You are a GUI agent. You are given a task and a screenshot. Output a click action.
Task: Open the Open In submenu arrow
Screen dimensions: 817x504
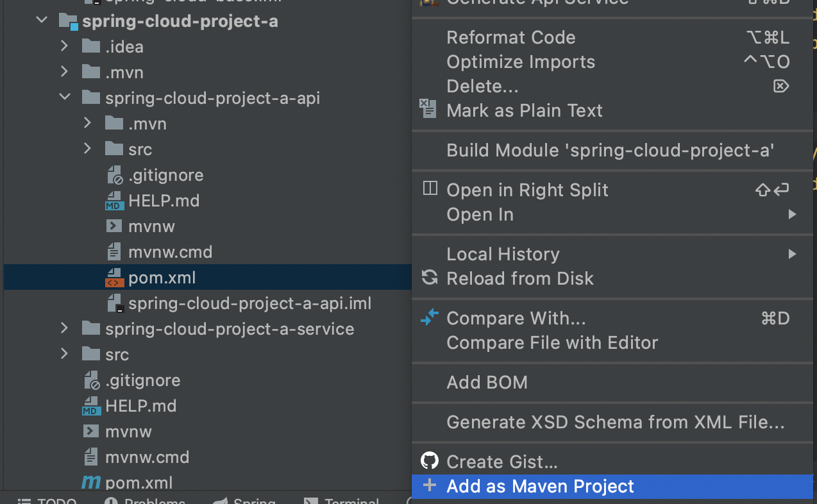(x=792, y=214)
